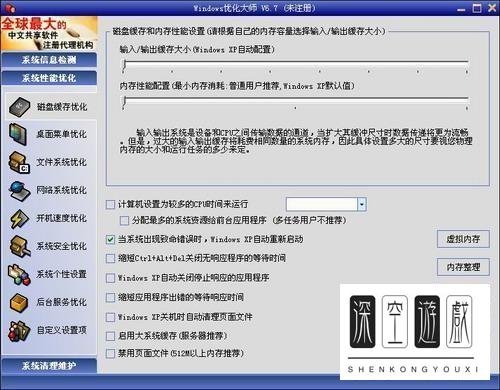This screenshot has width=500, height=390.
Task: Click the 开机速度优化 lightning icon
Action: 19,218
